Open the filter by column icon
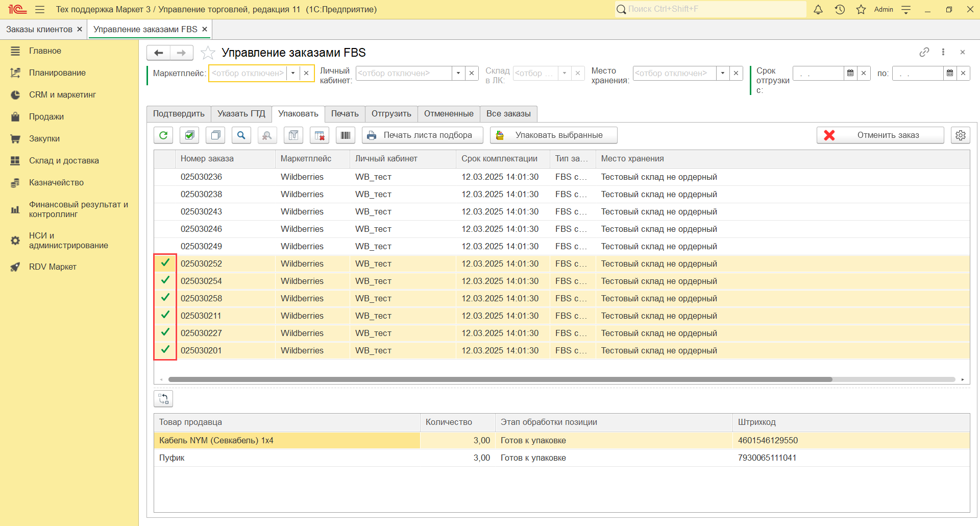The height and width of the screenshot is (526, 980). [293, 135]
